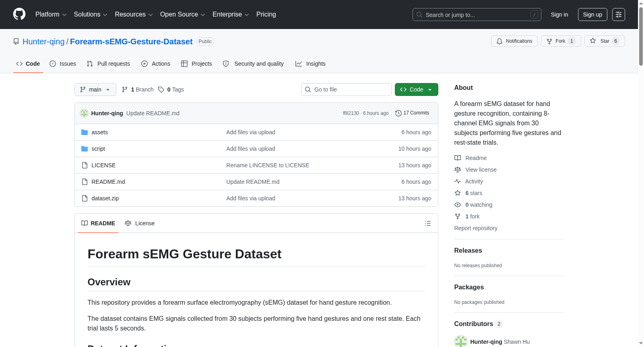Switch to the Issues tab

pos(63,64)
